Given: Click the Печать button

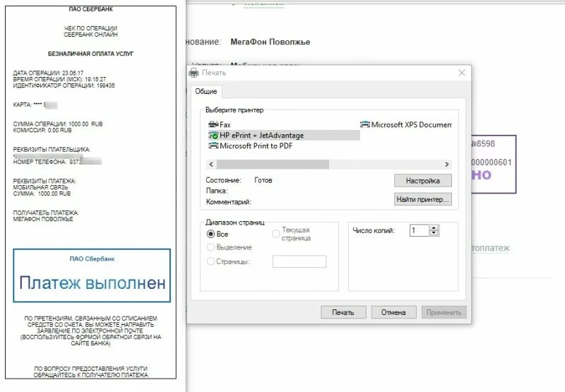Looking at the screenshot, I should point(343,312).
